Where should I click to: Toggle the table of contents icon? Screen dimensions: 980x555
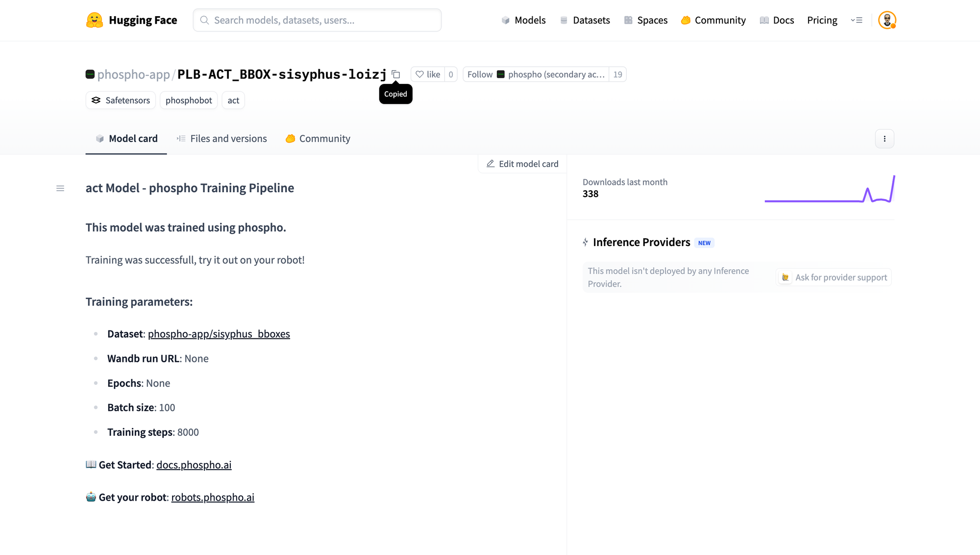[x=60, y=188]
